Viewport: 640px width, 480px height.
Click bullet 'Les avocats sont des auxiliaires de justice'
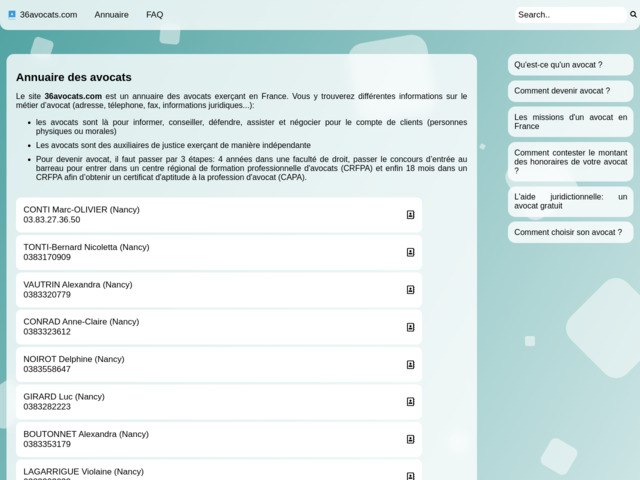coord(173,145)
